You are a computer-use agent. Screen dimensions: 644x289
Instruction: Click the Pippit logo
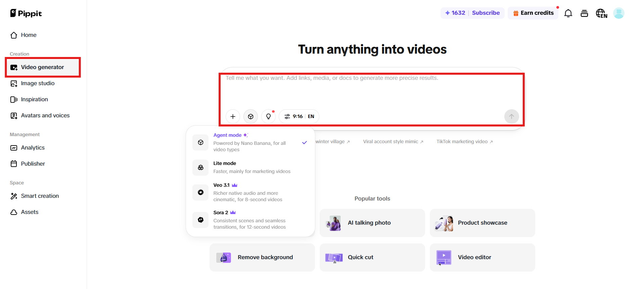point(26,13)
